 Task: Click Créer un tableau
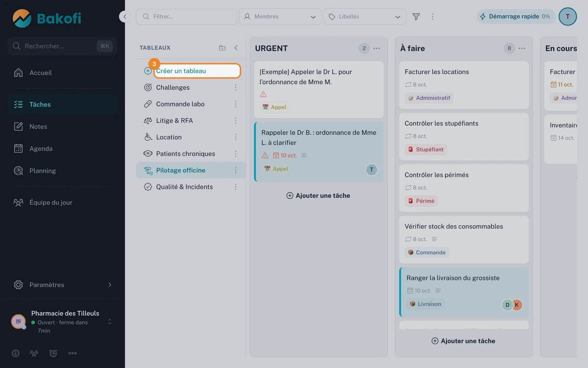point(197,71)
